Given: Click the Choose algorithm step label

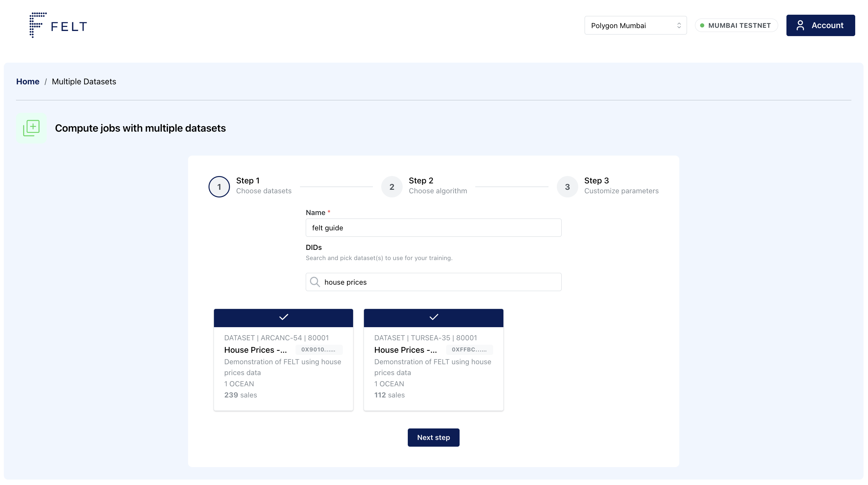Looking at the screenshot, I should pyautogui.click(x=438, y=191).
